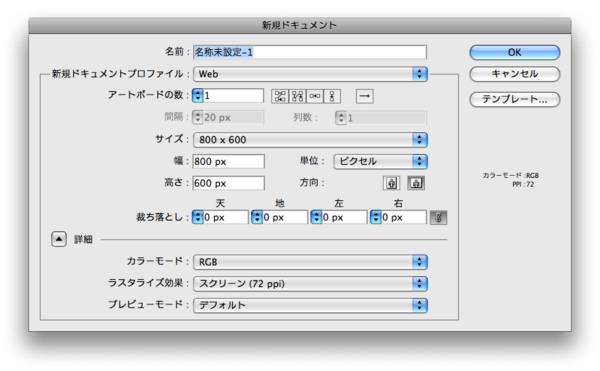Click the 左 bleed stepper arrows
Viewport: 600px width, 371px height.
(x=316, y=218)
